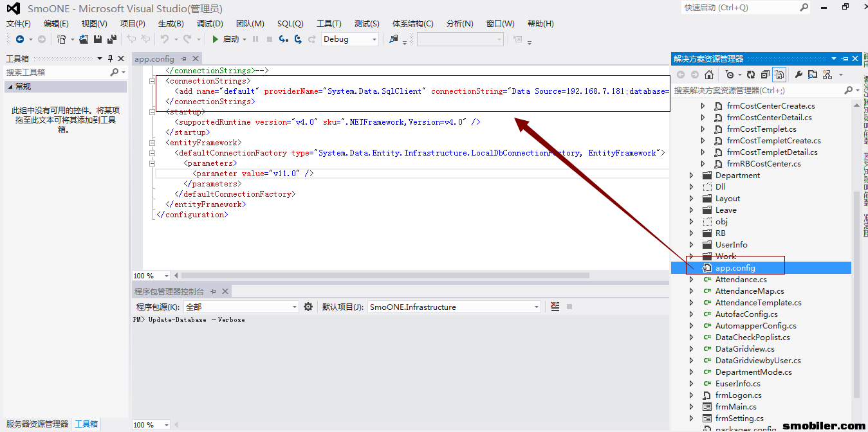The height and width of the screenshot is (432, 868).
Task: Click the Quick Launch search field
Action: 740,7
